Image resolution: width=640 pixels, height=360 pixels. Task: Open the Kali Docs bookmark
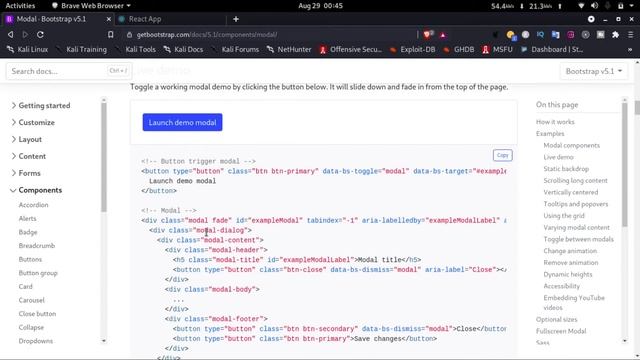[183, 49]
